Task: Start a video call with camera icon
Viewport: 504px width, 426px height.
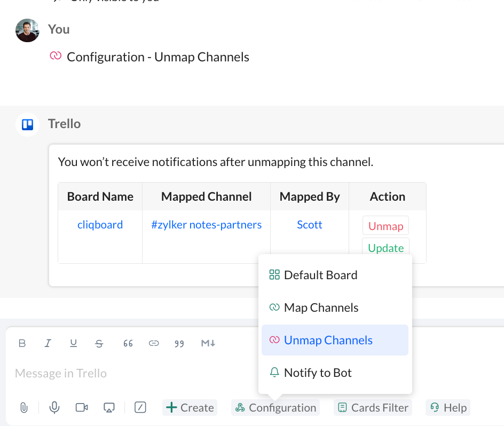Action: [x=82, y=408]
